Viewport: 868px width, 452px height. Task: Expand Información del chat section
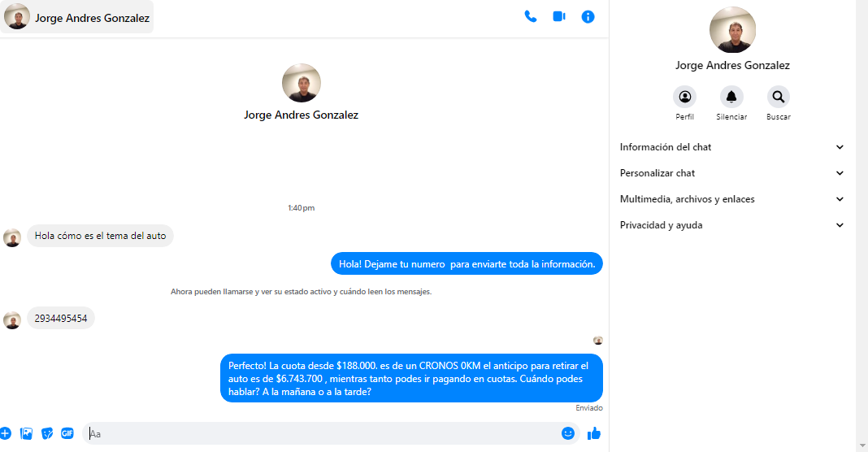[x=732, y=147]
